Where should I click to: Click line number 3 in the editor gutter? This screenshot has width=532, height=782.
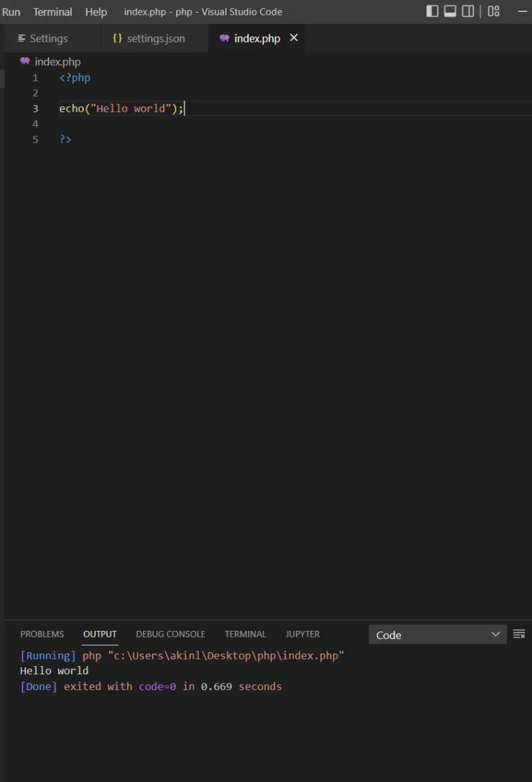35,108
